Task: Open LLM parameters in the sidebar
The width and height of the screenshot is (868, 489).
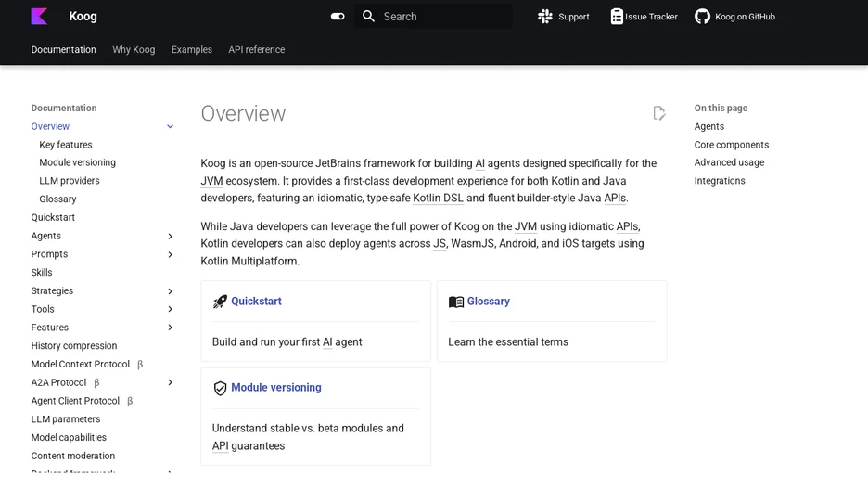Action: tap(65, 418)
